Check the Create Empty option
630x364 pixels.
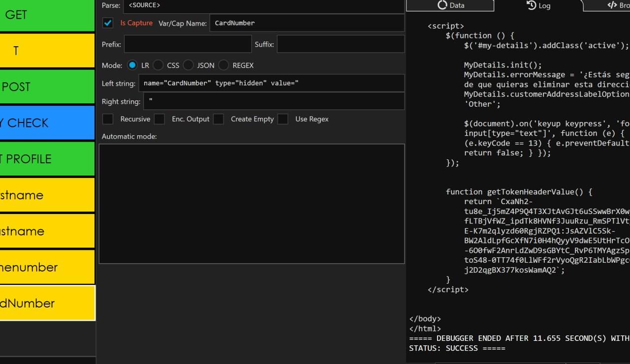point(219,119)
